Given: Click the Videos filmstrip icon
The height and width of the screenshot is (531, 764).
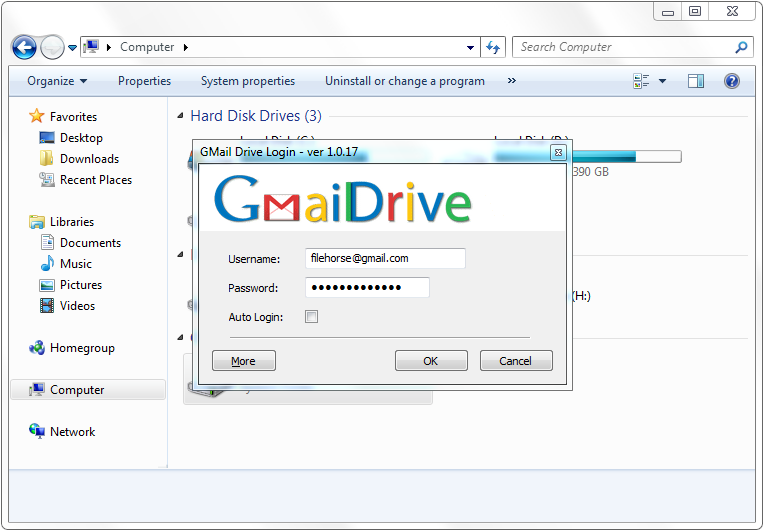Looking at the screenshot, I should point(47,306).
